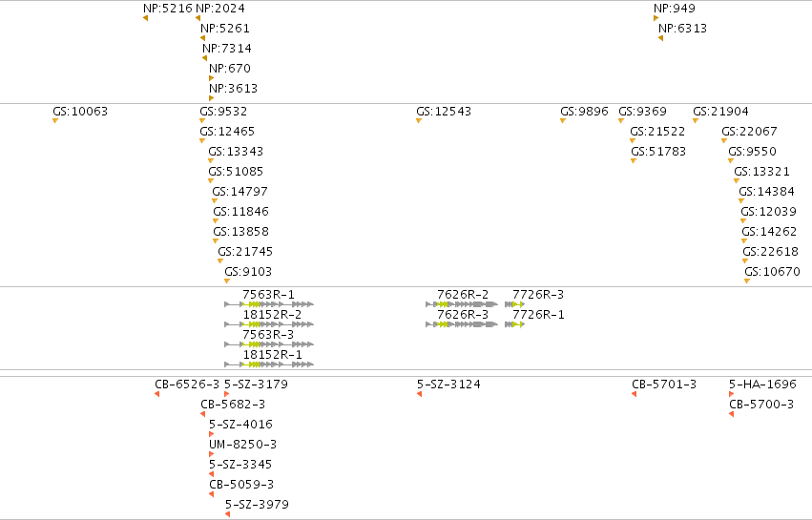Click the red triangle marker under CB-6526-3
This screenshot has height=520, width=812.
click(x=156, y=394)
